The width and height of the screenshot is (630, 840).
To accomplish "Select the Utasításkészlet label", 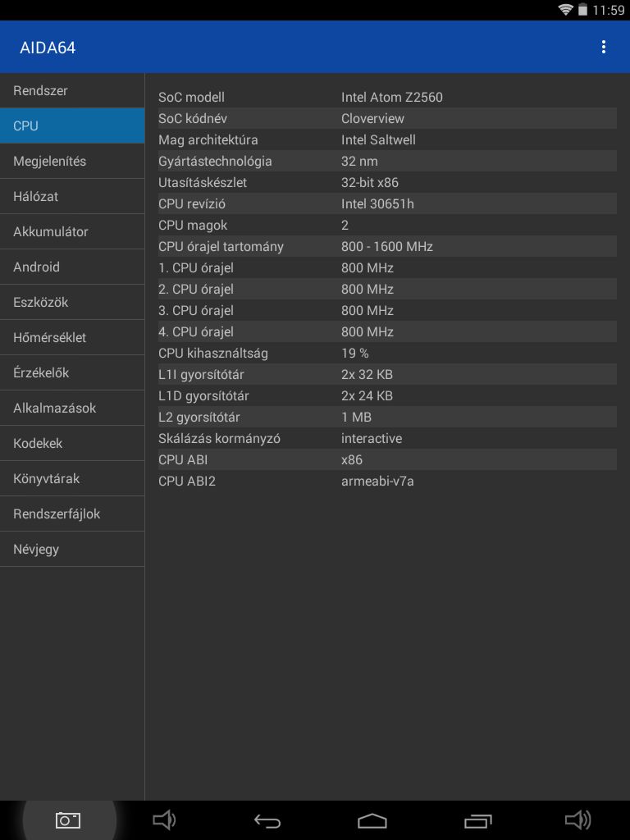I will [x=203, y=183].
